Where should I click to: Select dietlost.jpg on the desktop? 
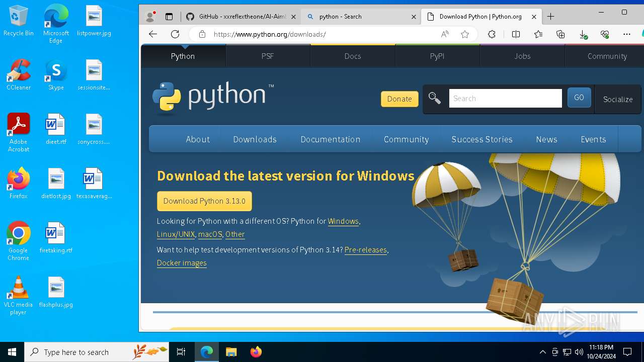(x=56, y=184)
